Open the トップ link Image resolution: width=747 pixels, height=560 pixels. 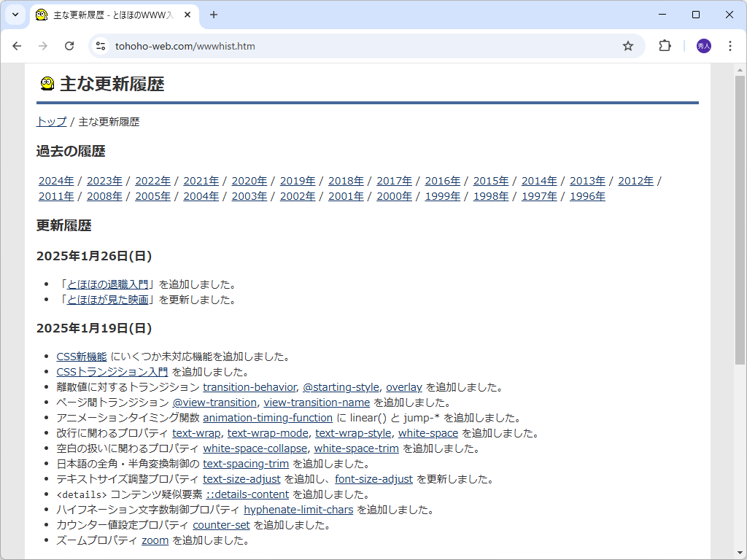point(50,122)
